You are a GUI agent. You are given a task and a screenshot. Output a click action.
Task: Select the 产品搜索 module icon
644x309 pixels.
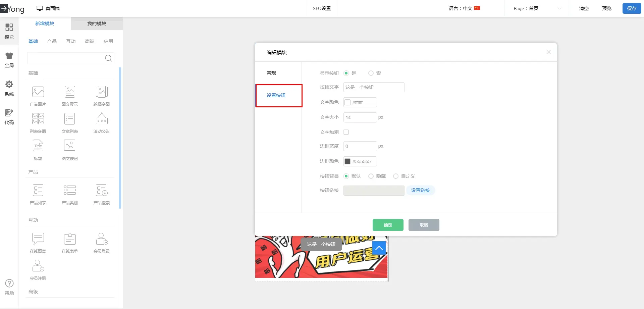click(101, 191)
